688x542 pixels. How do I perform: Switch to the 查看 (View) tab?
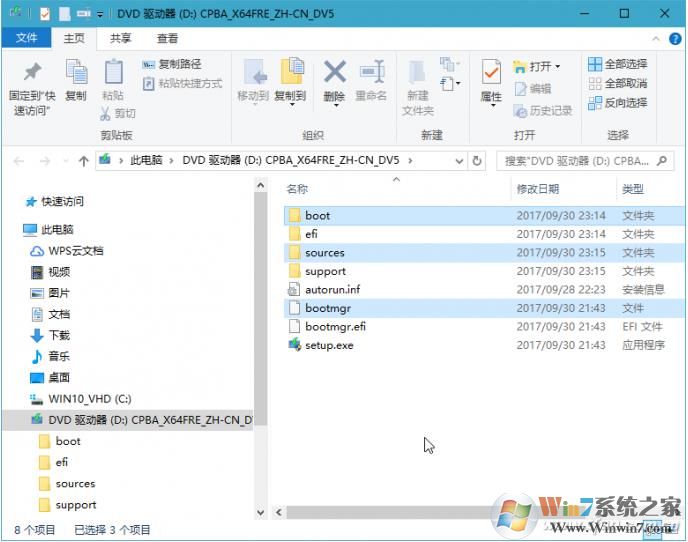[x=168, y=39]
